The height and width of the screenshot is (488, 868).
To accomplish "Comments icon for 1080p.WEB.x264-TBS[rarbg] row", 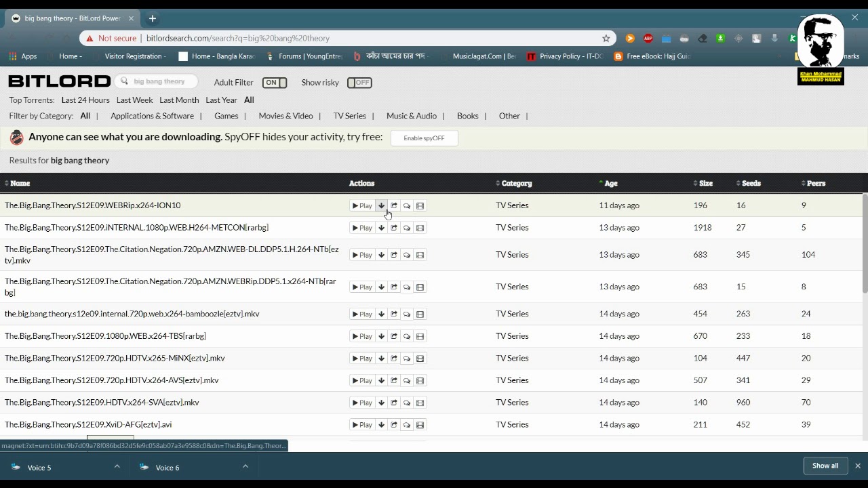I will (407, 337).
